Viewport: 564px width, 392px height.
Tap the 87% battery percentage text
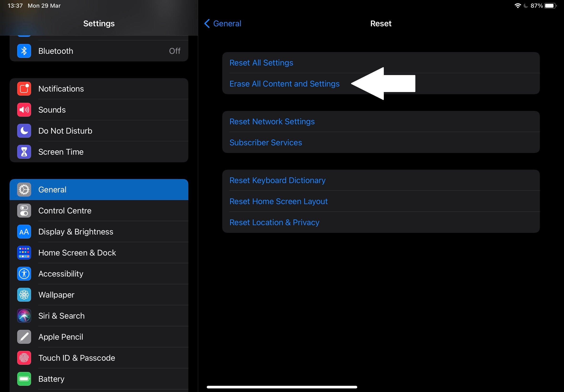537,6
